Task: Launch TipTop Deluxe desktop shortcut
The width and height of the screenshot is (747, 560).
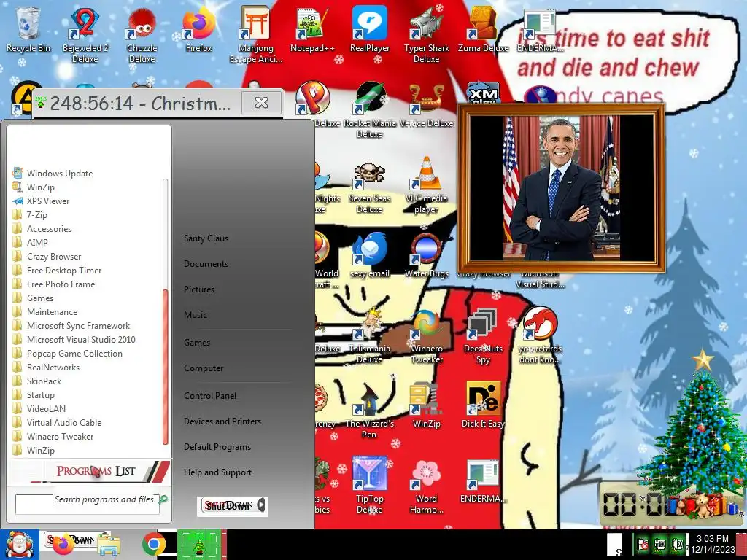Action: coord(370,486)
